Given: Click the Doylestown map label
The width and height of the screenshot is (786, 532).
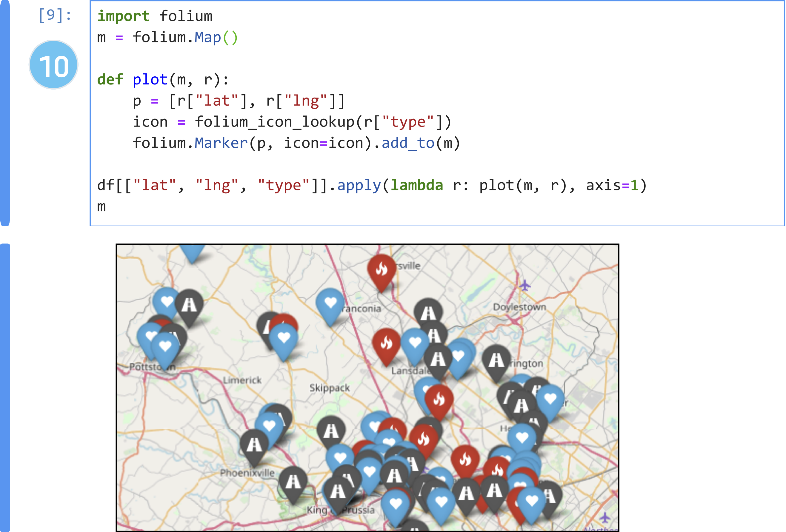Looking at the screenshot, I should 519,307.
